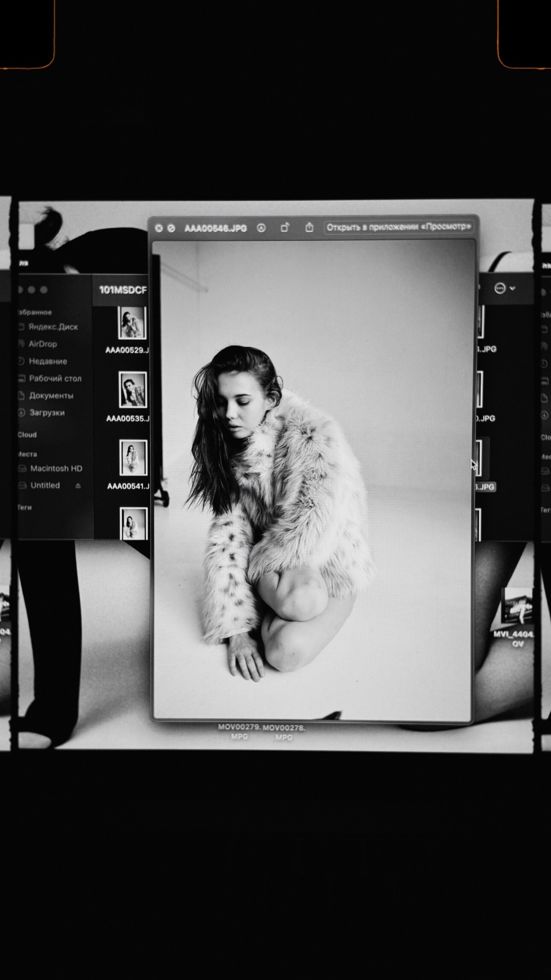Eject the Untitled drive
Image resolution: width=551 pixels, height=980 pixels.
pyautogui.click(x=78, y=486)
